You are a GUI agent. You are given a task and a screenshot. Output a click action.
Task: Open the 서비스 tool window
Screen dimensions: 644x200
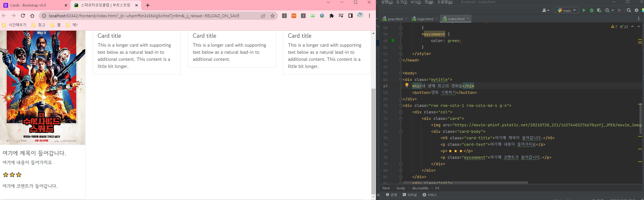[x=429, y=195]
